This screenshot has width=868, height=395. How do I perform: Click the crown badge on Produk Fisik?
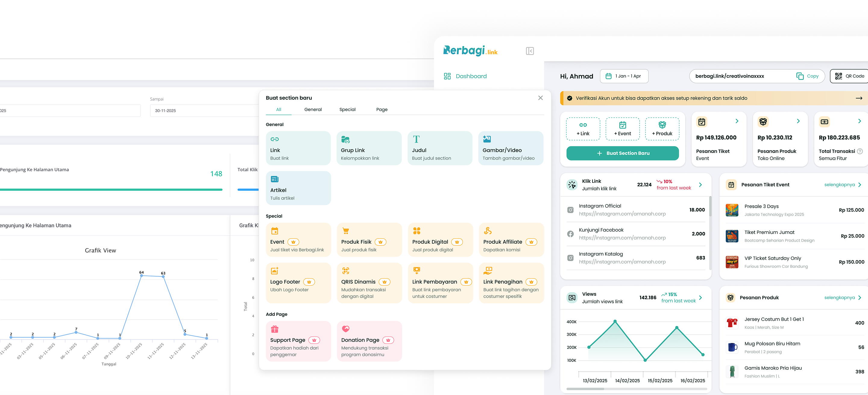tap(380, 242)
